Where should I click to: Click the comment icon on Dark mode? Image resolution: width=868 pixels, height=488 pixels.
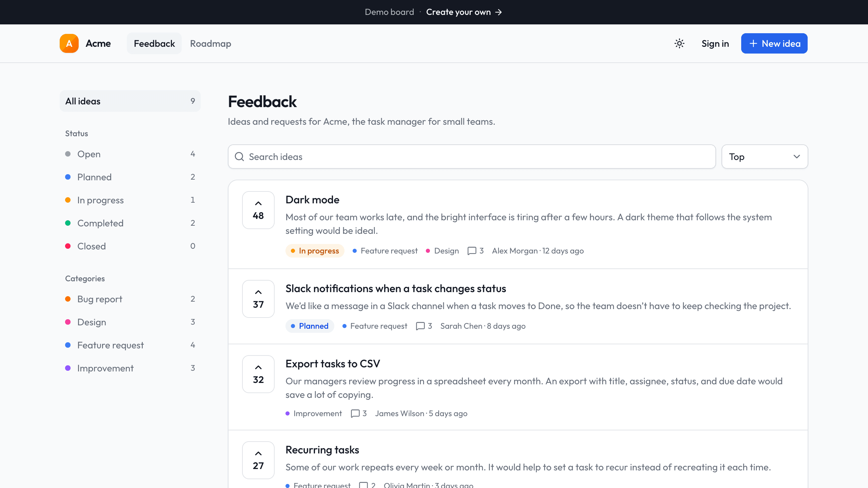click(x=472, y=251)
